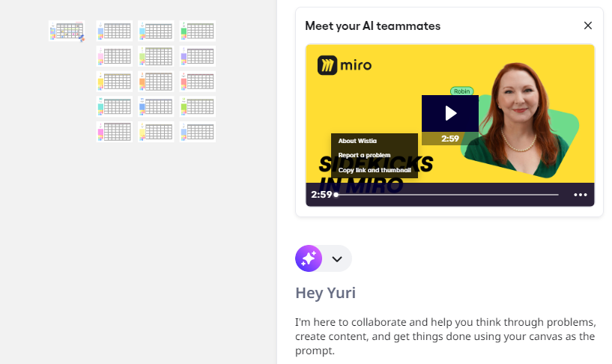Choose Copy link and thumbnail
Image resolution: width=612 pixels, height=364 pixels.
[375, 170]
